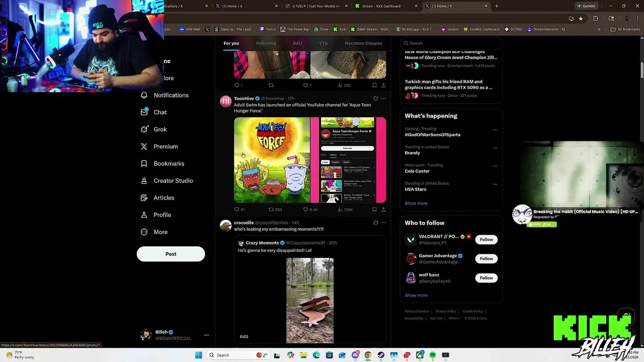The height and width of the screenshot is (362, 644).
Task: Show more under What's happening
Action: (416, 203)
